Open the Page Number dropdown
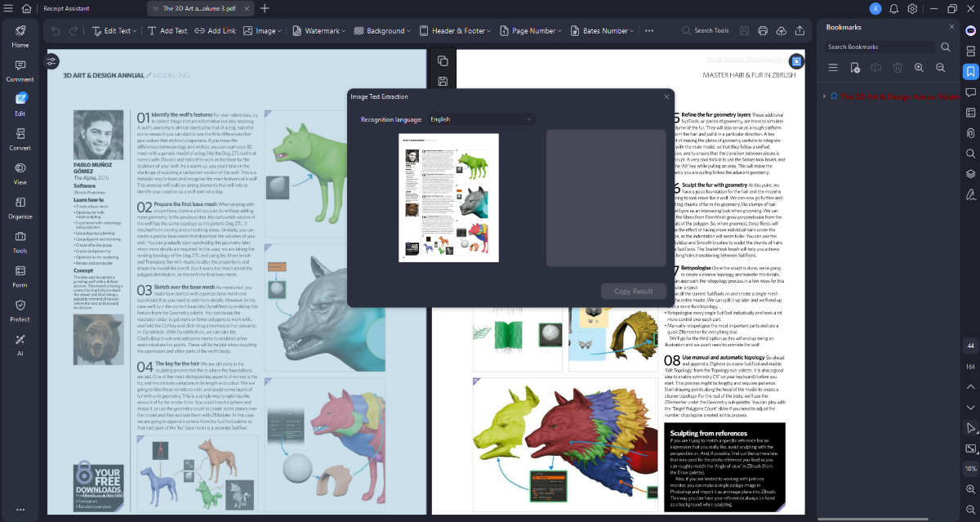 click(529, 30)
